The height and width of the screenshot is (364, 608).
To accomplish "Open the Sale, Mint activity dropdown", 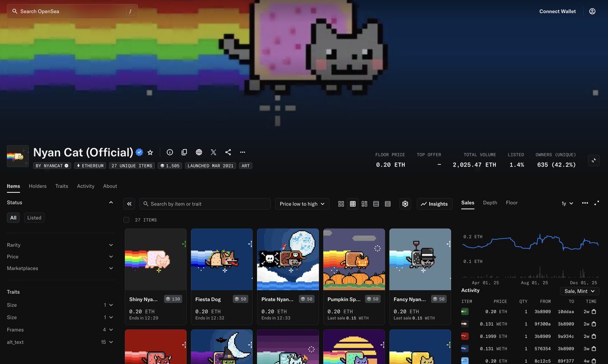I will click(x=579, y=291).
